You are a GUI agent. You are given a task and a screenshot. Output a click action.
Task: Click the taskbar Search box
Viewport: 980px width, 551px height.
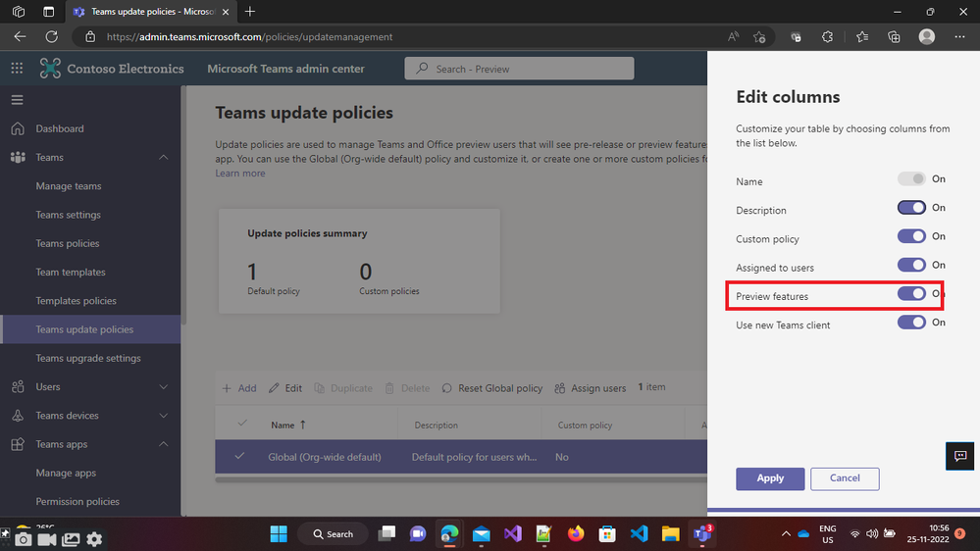pos(333,534)
